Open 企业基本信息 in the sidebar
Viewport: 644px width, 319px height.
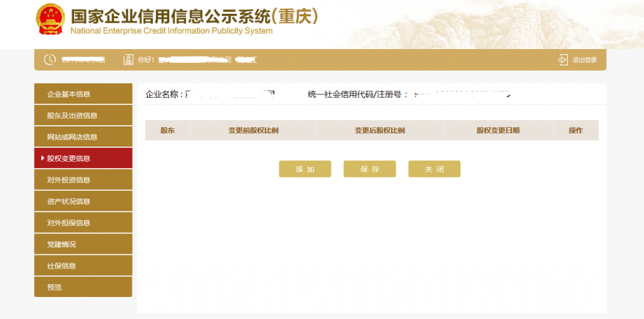[x=84, y=94]
